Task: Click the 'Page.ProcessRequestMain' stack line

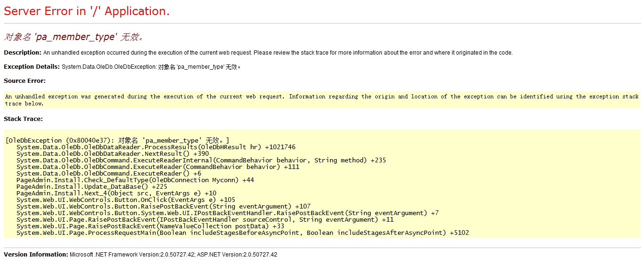Action: click(242, 233)
